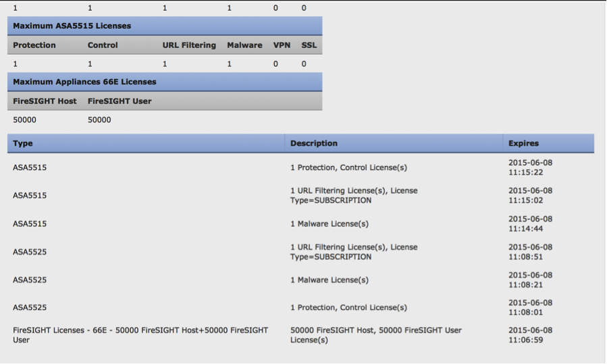The width and height of the screenshot is (607, 364).
Task: Click the 50000 FireSIGHT Host, User License(s) description
Action: pos(376,335)
